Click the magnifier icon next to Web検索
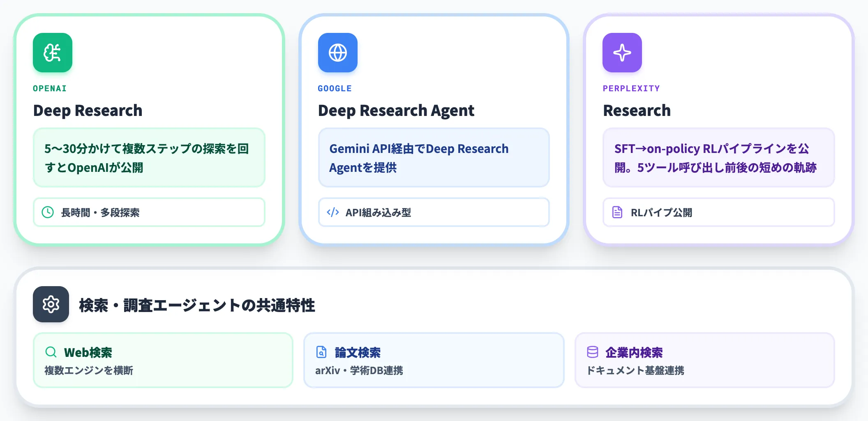The image size is (868, 421). 51,352
